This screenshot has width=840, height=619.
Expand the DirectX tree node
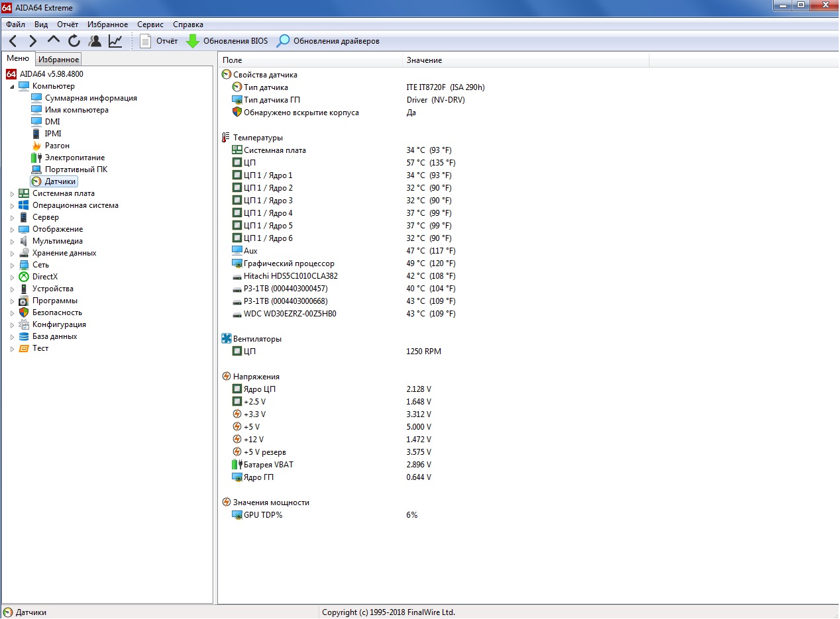[x=12, y=277]
